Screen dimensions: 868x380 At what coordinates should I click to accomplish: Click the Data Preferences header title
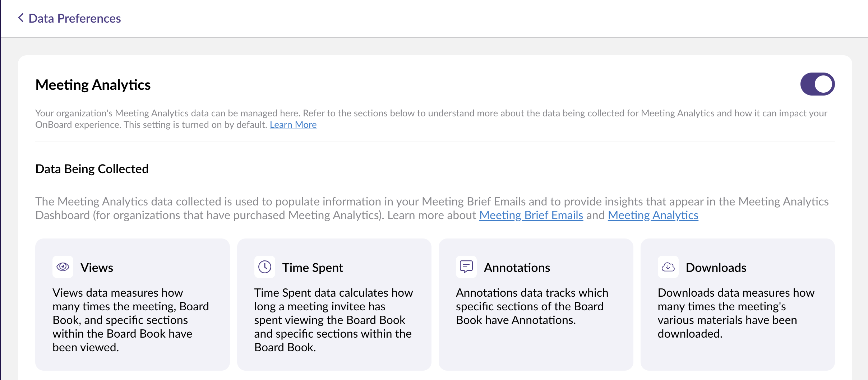(x=75, y=18)
